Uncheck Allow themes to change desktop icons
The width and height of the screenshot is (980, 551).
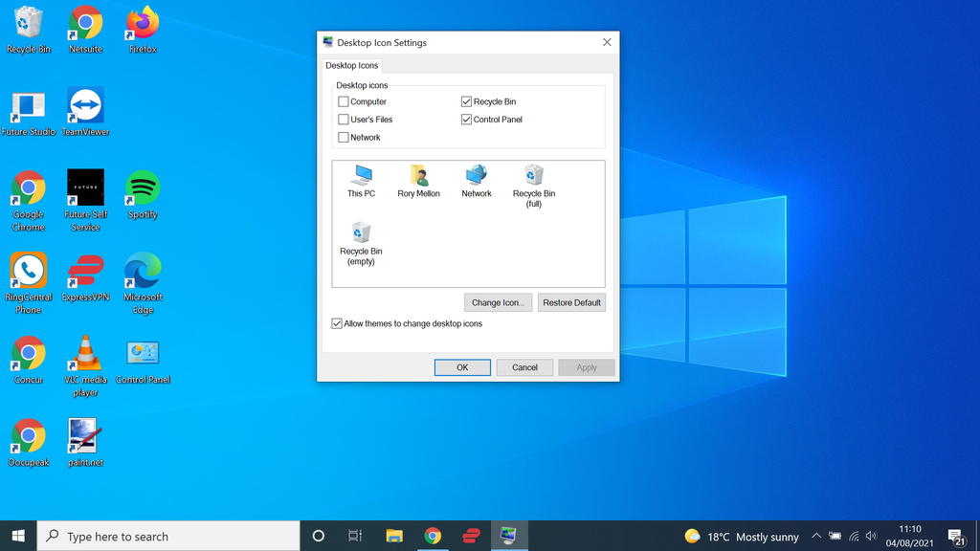(x=336, y=323)
